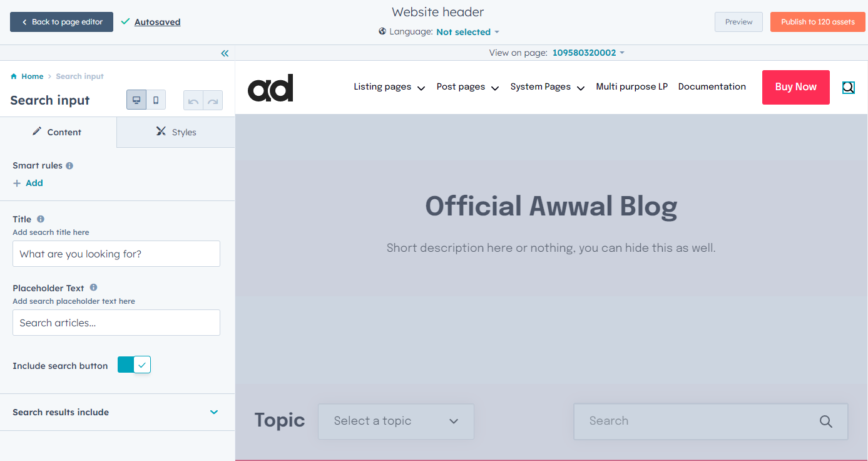Click Placeholder Text info icon

click(93, 287)
